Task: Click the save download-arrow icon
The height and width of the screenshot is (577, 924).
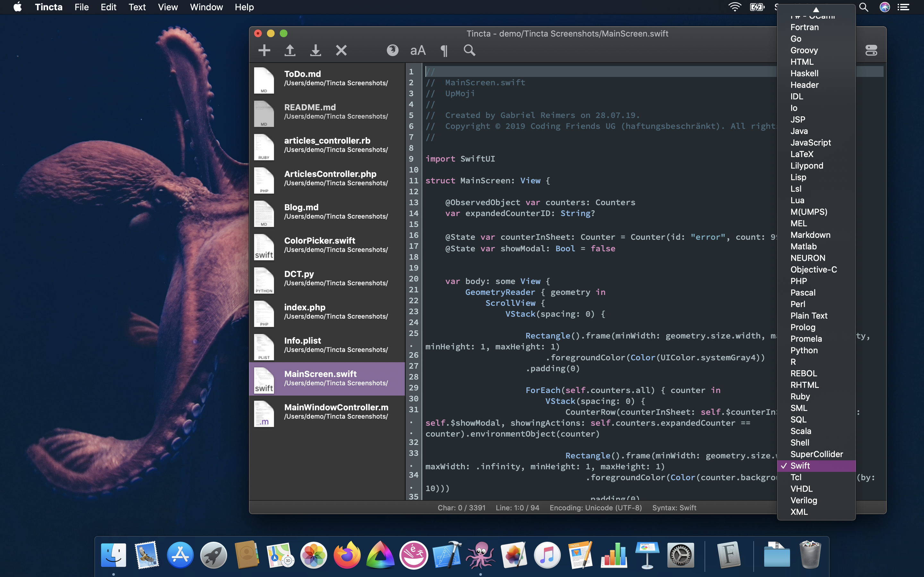Action: 315,50
